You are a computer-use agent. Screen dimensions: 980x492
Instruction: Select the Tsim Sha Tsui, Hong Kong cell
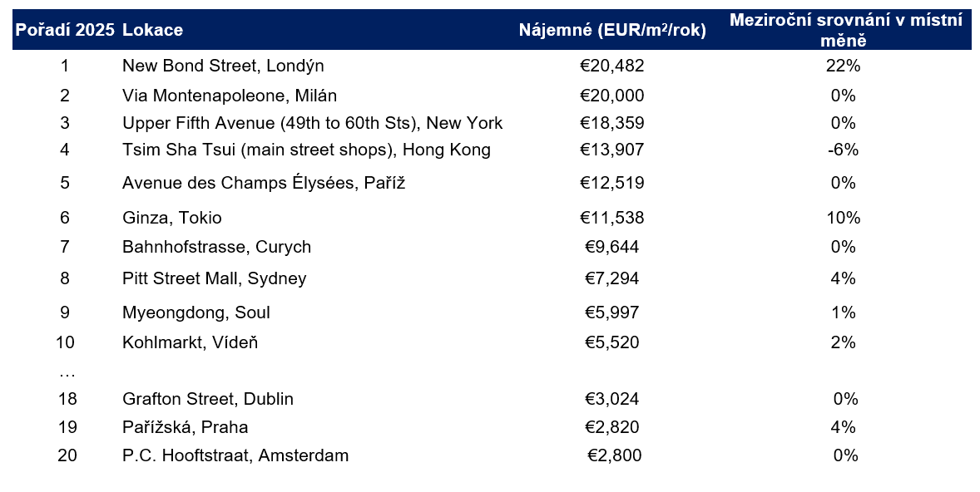tap(306, 150)
